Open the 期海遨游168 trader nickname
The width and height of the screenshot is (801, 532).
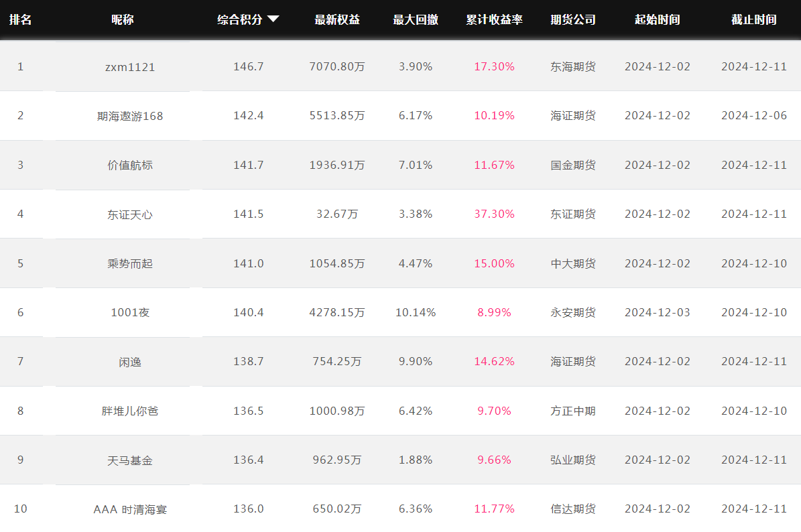(x=130, y=116)
